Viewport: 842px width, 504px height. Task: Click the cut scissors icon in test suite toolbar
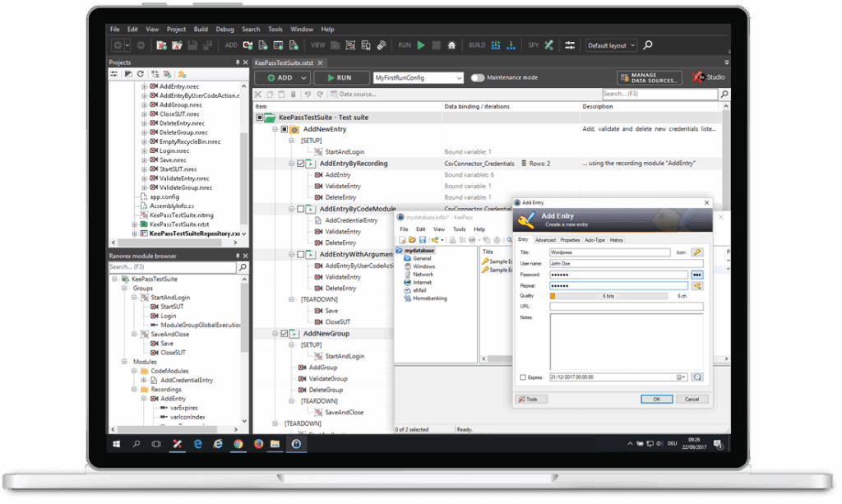pos(258,95)
